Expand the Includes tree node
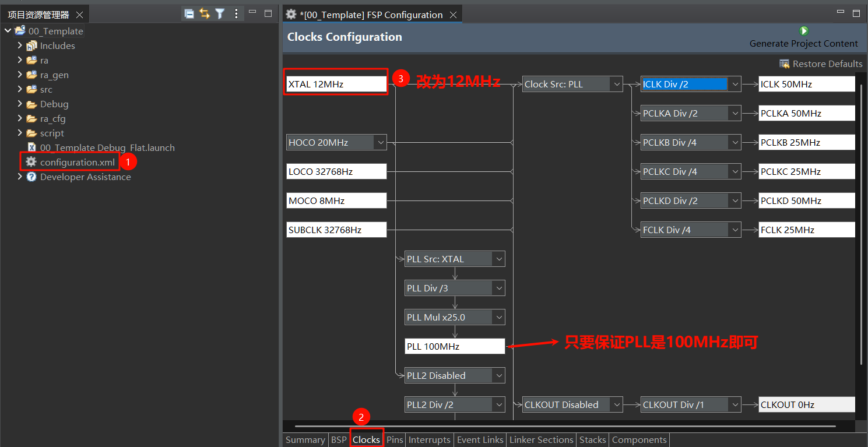This screenshot has height=447, width=868. click(20, 45)
